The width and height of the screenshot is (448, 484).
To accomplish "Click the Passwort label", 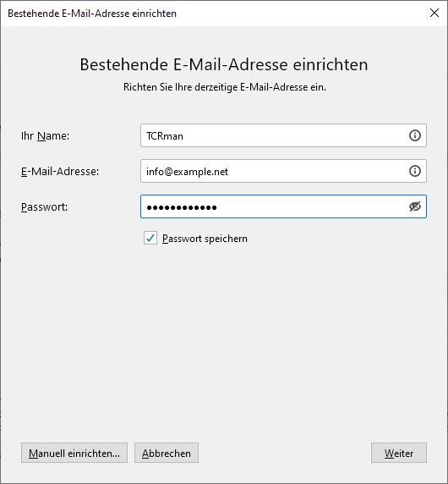I will [x=45, y=206].
